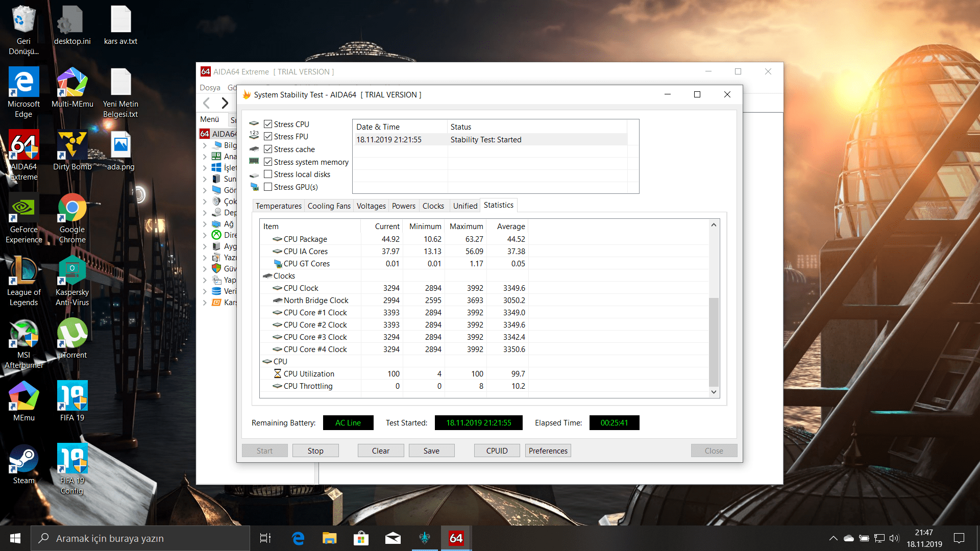This screenshot has width=980, height=551.
Task: Stop the stability test
Action: point(315,450)
